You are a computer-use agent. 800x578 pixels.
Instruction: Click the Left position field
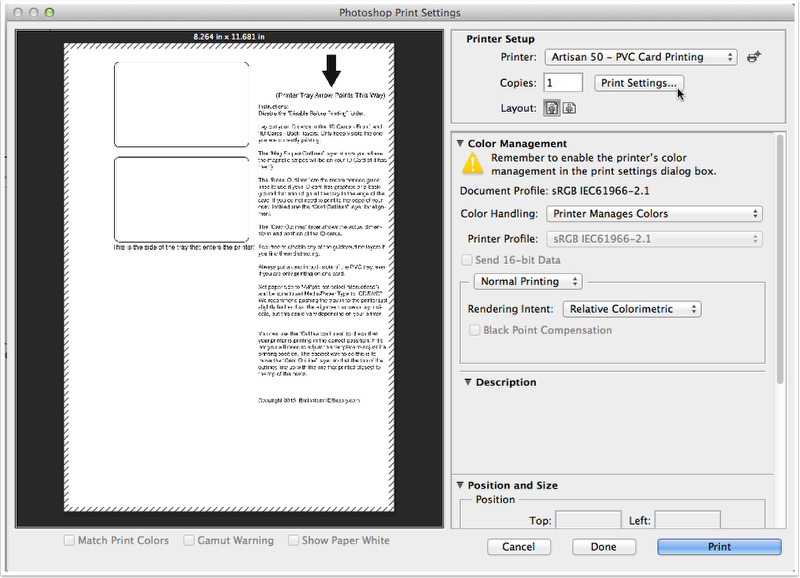point(687,520)
